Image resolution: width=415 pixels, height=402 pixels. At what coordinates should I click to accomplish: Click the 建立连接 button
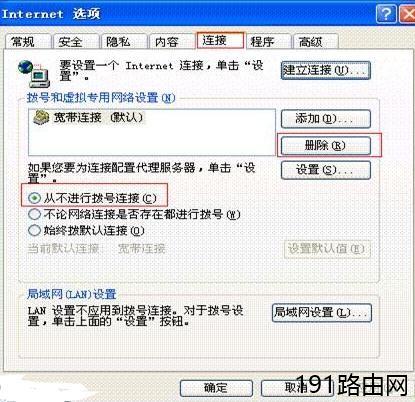[326, 70]
